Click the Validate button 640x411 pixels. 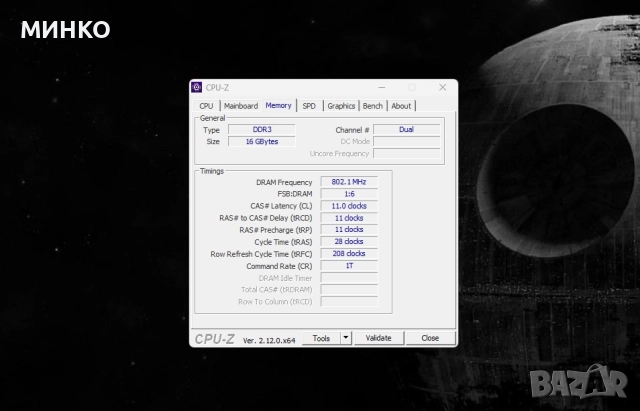[378, 338]
